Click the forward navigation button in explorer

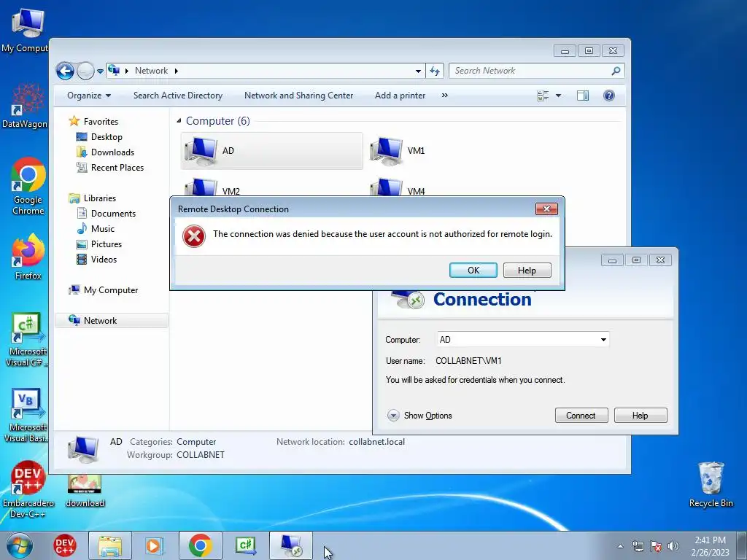click(86, 71)
